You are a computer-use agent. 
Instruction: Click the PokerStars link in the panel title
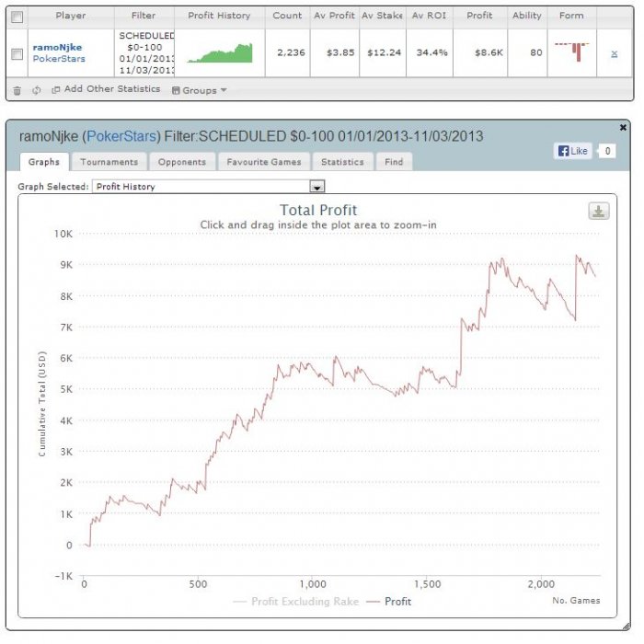click(121, 136)
